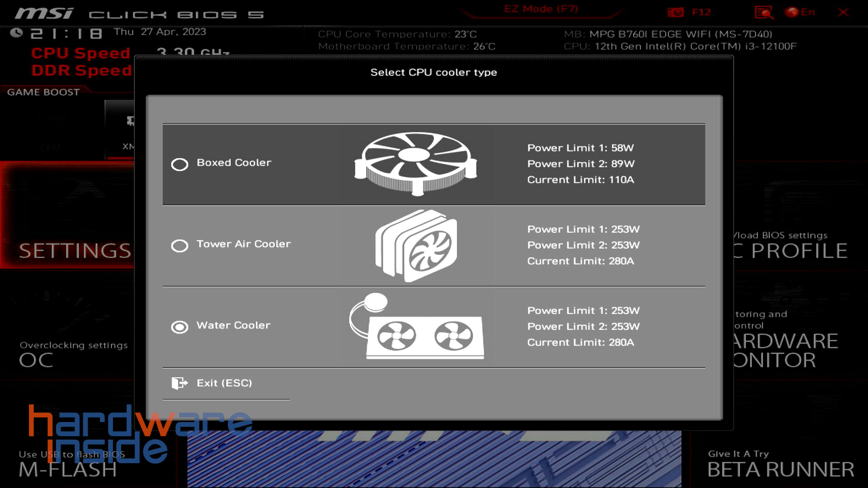
Task: Click the tower air cooler illustration
Action: coord(416,246)
